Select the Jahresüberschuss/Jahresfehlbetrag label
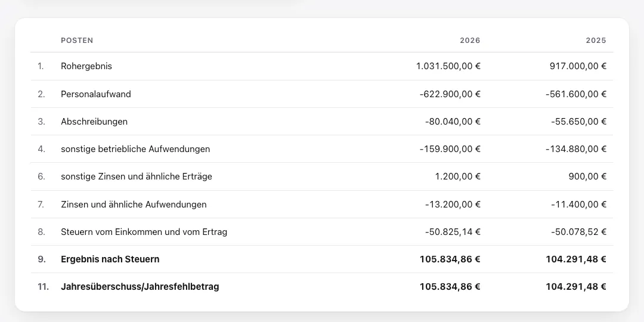This screenshot has width=644, height=322. [140, 287]
